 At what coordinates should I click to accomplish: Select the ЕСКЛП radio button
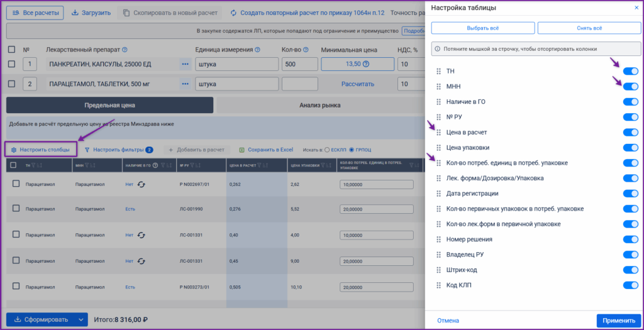click(x=327, y=150)
